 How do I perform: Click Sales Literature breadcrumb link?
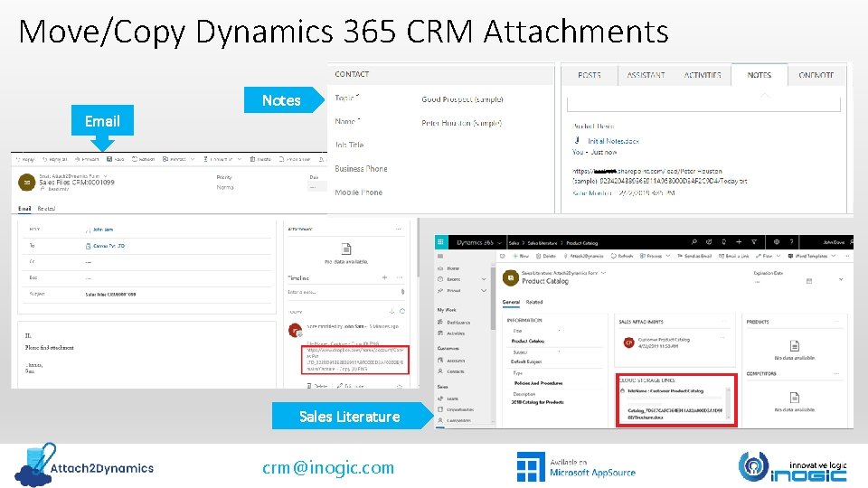[x=542, y=242]
